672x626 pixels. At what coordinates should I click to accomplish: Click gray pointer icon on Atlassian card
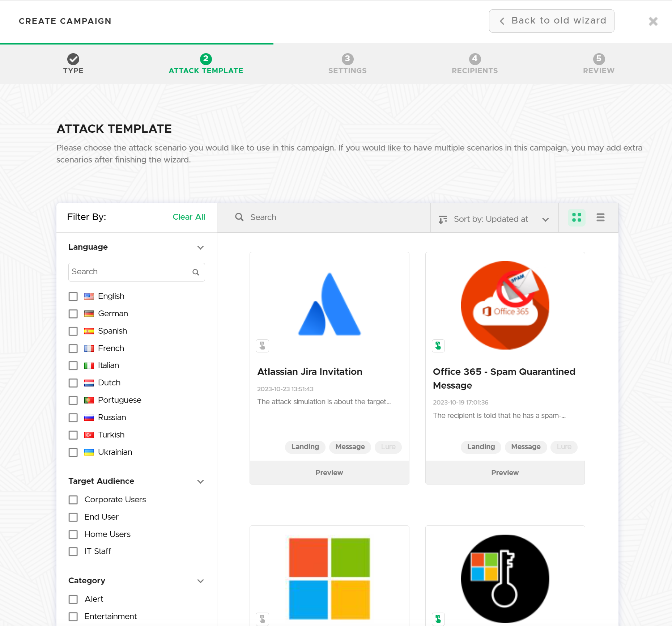(x=262, y=346)
